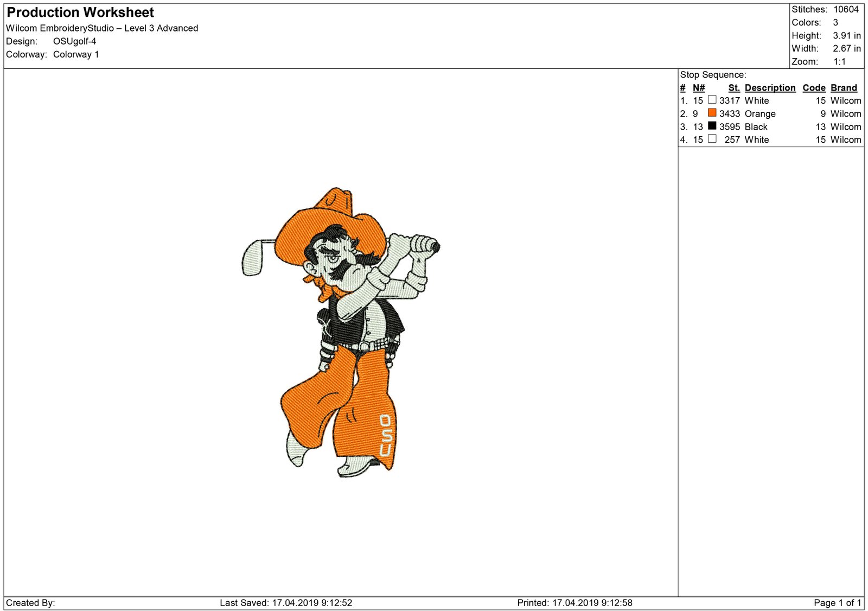This screenshot has height=611, width=868.
Task: Click the white swatch in stop row 1
Action: (x=712, y=100)
